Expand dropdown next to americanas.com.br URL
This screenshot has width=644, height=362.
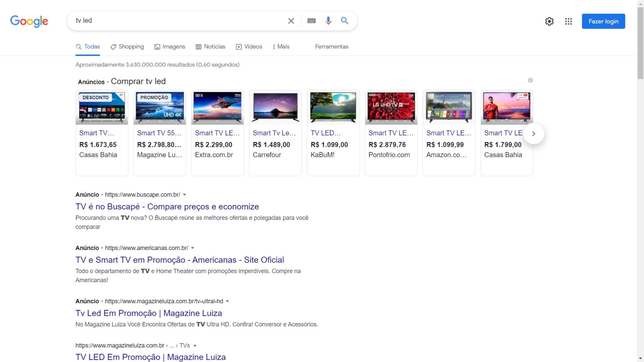[x=193, y=248]
